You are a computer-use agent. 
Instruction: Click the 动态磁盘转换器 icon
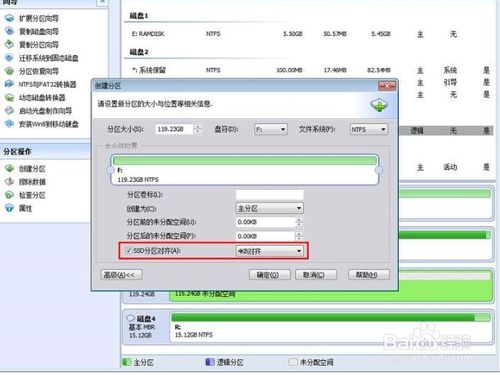pyautogui.click(x=9, y=97)
